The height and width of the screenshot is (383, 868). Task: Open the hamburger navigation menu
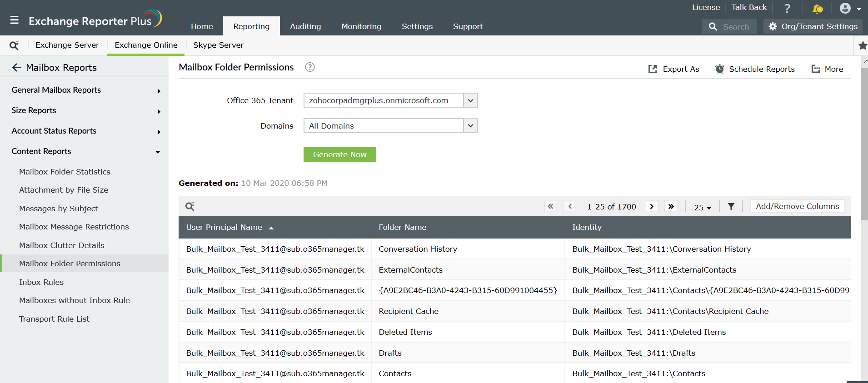point(15,20)
